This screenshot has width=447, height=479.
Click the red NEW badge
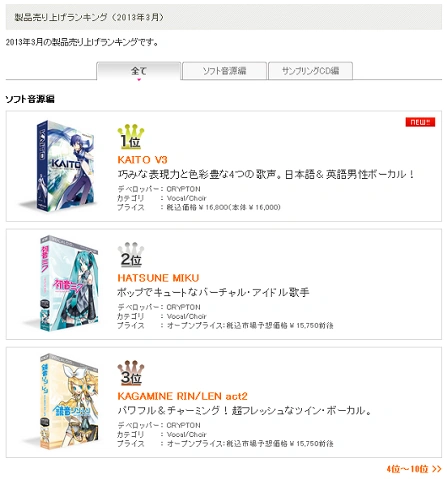(x=420, y=122)
